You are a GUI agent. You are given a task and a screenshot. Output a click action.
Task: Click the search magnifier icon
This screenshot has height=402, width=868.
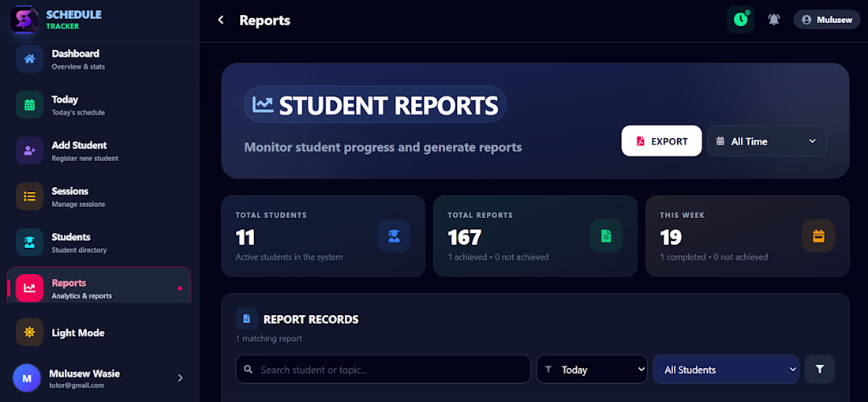pos(249,370)
